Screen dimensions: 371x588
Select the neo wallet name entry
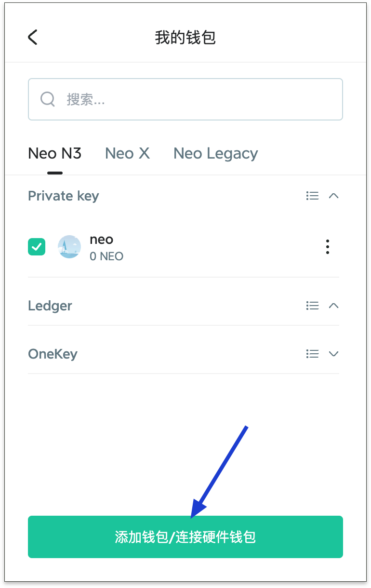point(102,240)
